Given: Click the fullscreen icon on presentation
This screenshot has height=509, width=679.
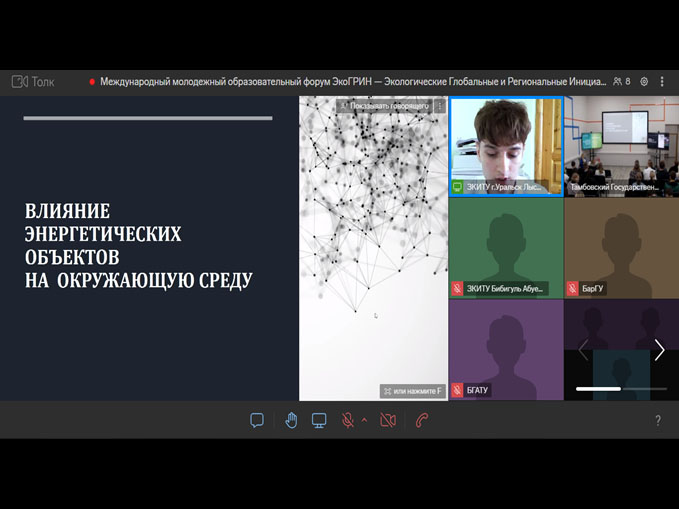Looking at the screenshot, I should [386, 391].
